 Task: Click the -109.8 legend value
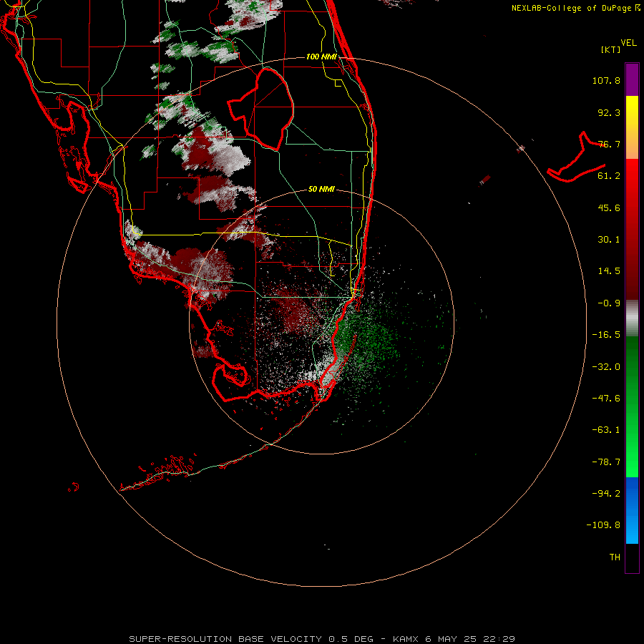pos(603,525)
